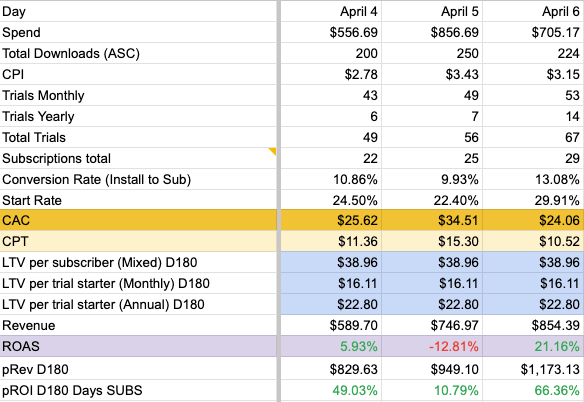Select the Total Downloads (ASC) label cell

click(x=138, y=53)
